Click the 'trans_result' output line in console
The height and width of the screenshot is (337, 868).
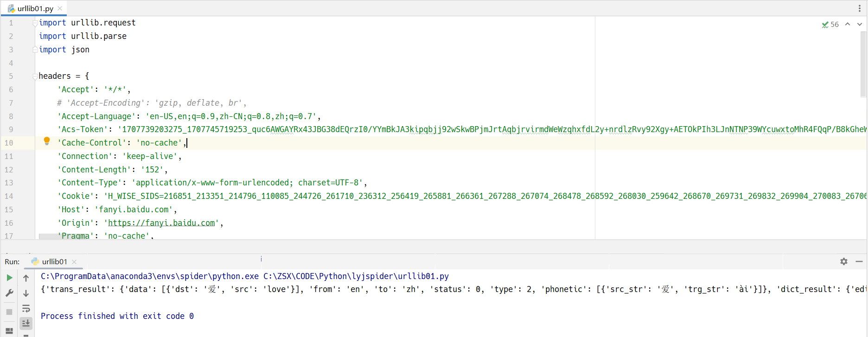click(x=454, y=289)
